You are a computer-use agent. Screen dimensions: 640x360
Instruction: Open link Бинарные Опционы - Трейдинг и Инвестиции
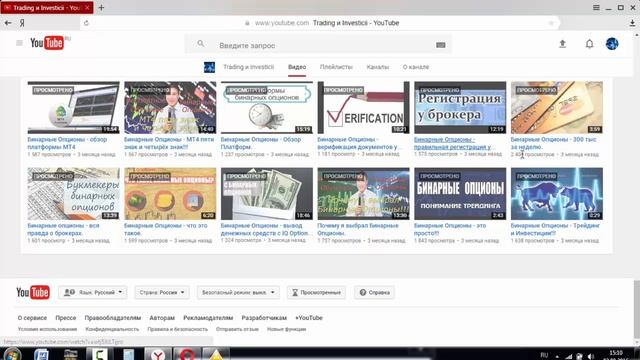[x=555, y=229]
